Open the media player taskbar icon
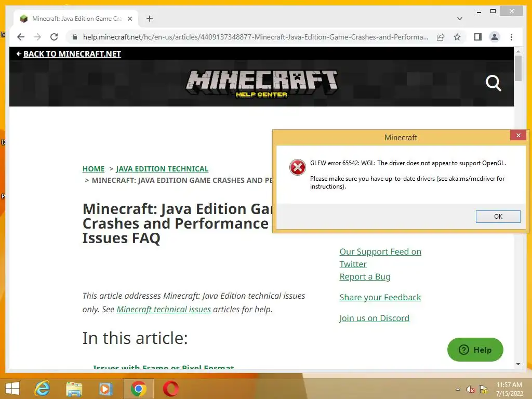532x399 pixels. 105,389
